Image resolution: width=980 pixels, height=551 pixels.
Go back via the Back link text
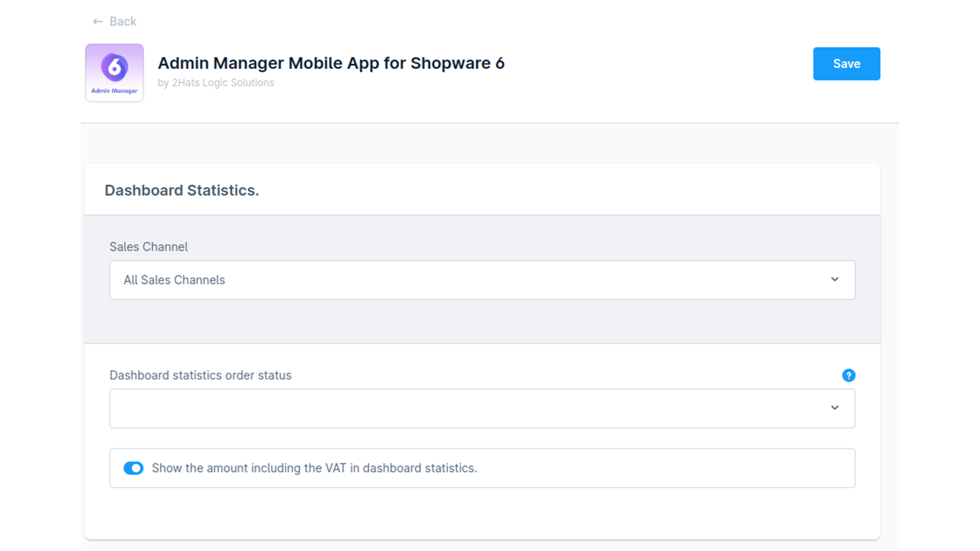click(x=123, y=21)
